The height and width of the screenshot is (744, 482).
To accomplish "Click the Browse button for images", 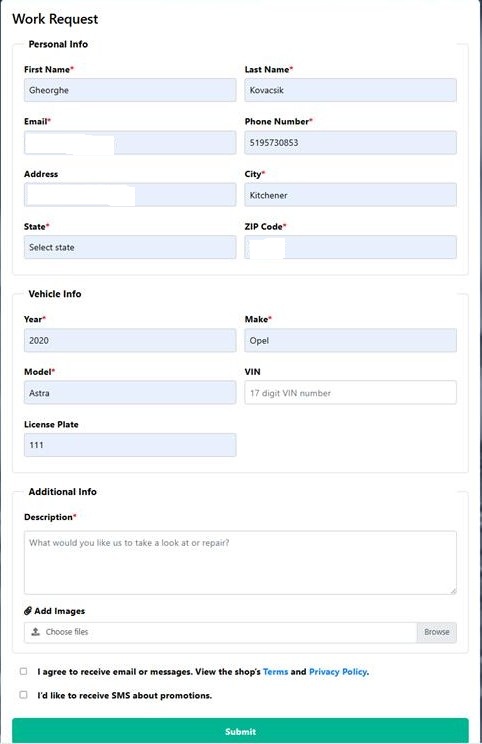I will [x=436, y=632].
